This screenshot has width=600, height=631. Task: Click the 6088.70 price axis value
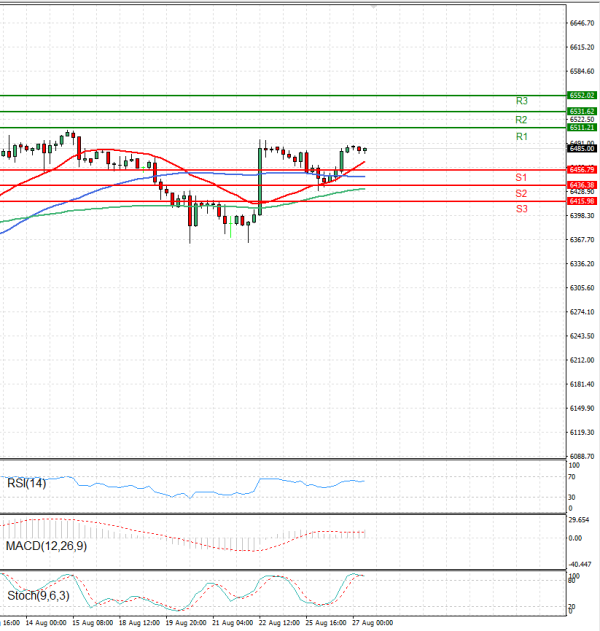tap(582, 457)
